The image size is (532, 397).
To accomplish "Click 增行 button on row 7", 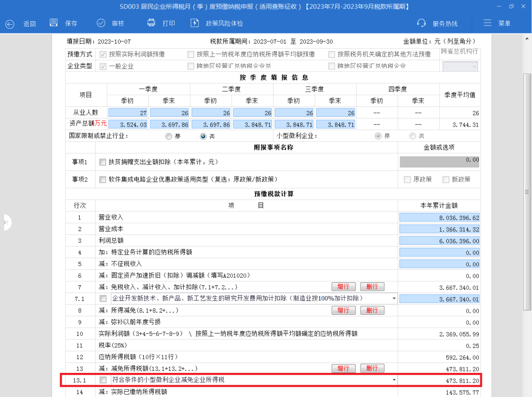I will point(343,287).
